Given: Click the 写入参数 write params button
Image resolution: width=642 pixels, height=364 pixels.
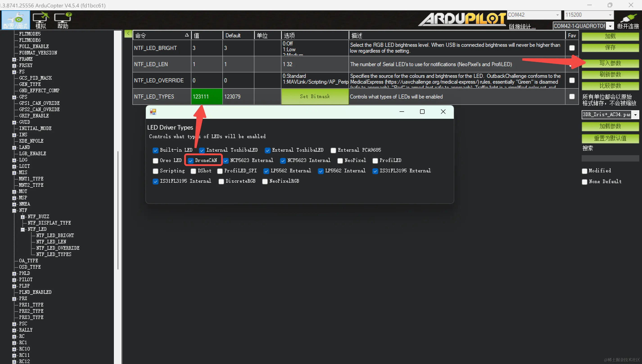Looking at the screenshot, I should 610,63.
